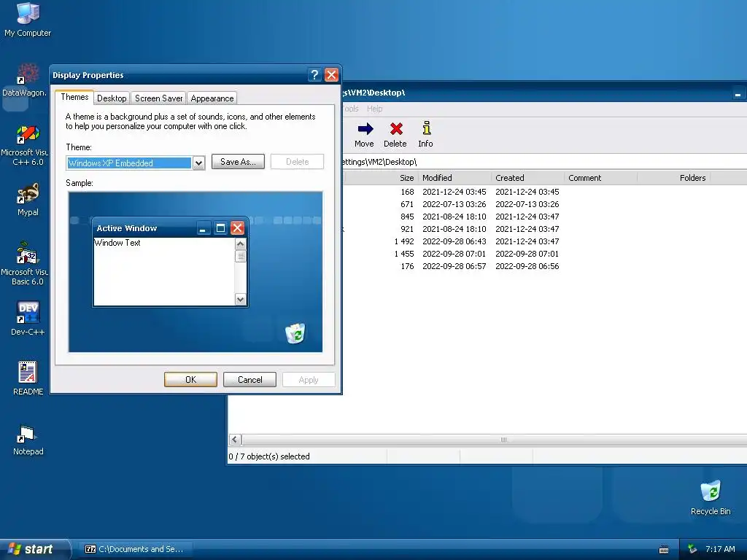Click the network tray icon near clock

point(692,549)
